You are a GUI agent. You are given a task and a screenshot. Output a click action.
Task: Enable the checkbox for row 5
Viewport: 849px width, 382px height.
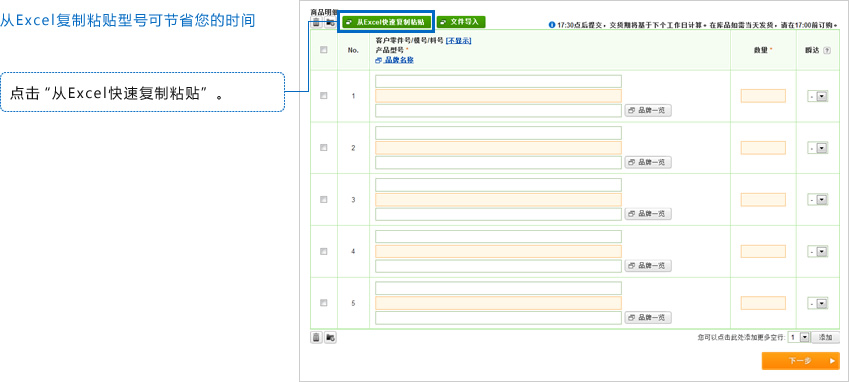pos(324,302)
